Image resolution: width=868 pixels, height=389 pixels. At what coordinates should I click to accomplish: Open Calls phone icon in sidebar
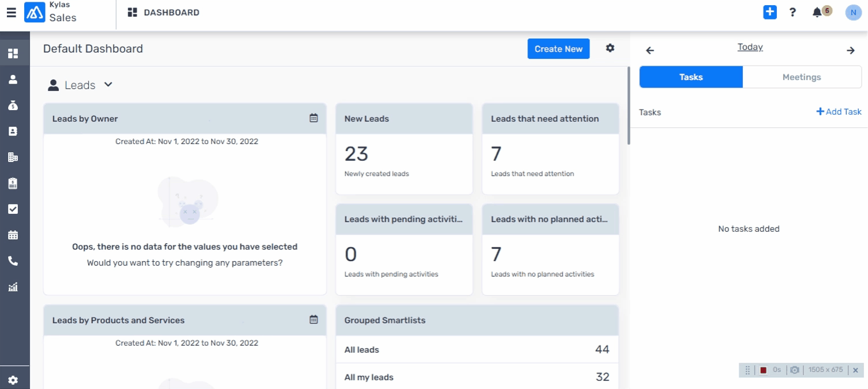point(13,261)
